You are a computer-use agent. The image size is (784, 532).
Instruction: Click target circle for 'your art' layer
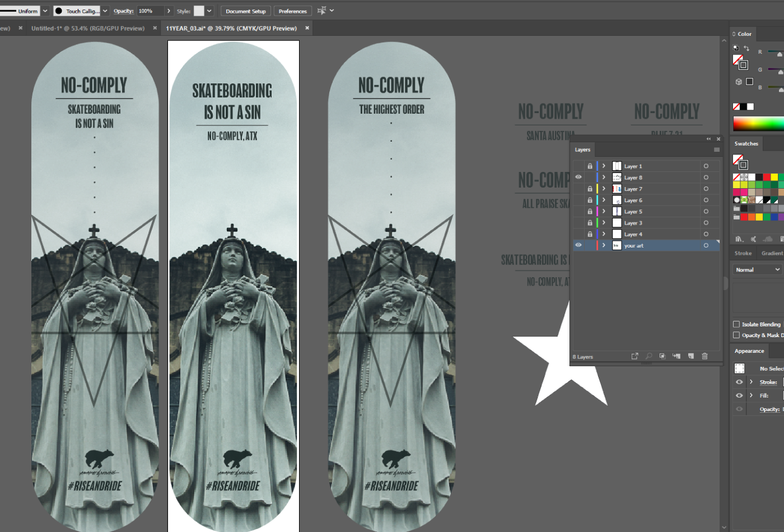(706, 245)
